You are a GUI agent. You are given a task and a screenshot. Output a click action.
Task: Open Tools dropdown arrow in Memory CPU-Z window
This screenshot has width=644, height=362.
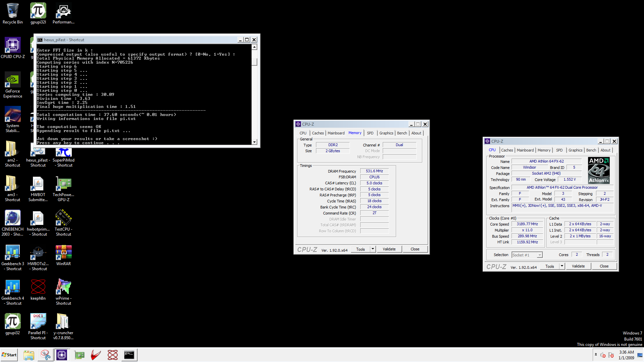click(x=373, y=249)
